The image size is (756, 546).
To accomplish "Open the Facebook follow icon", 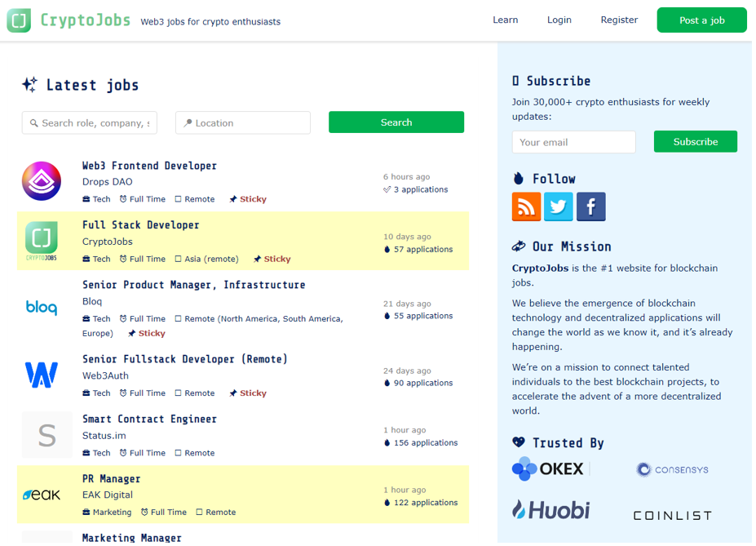I will 590,206.
